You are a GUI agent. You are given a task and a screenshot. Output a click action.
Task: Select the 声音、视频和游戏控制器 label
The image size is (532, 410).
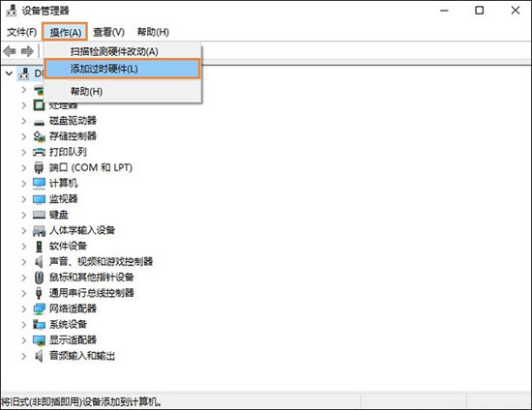point(102,261)
